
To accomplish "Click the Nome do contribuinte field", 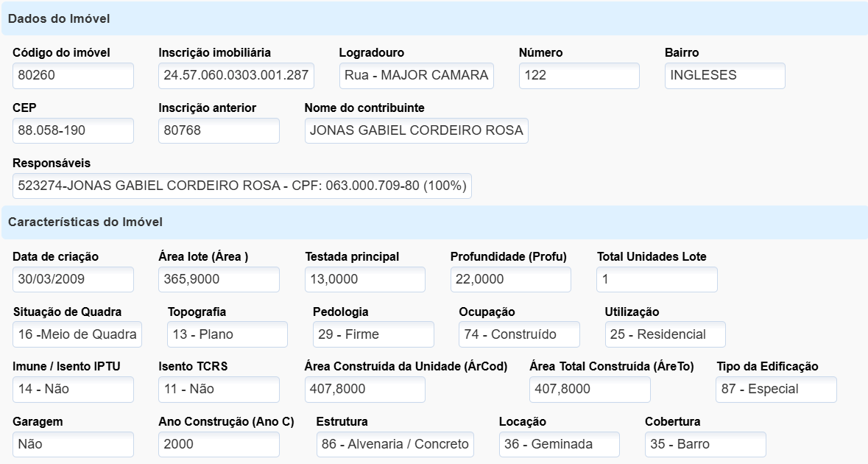I will [x=416, y=130].
